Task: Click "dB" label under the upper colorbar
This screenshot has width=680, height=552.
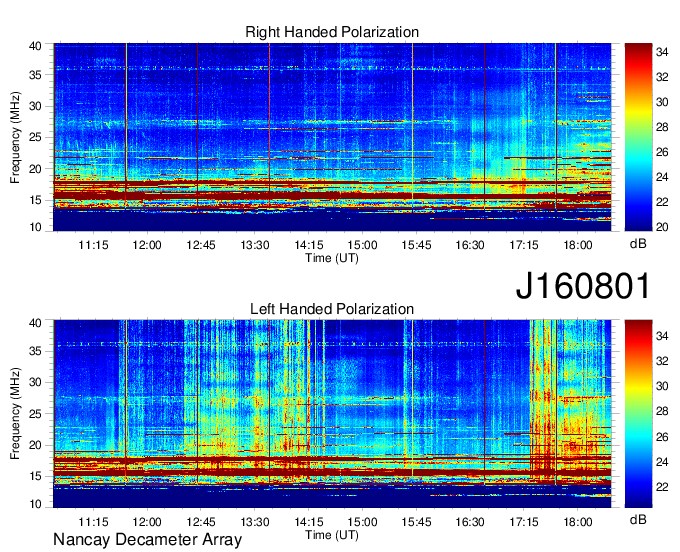Action: point(638,244)
